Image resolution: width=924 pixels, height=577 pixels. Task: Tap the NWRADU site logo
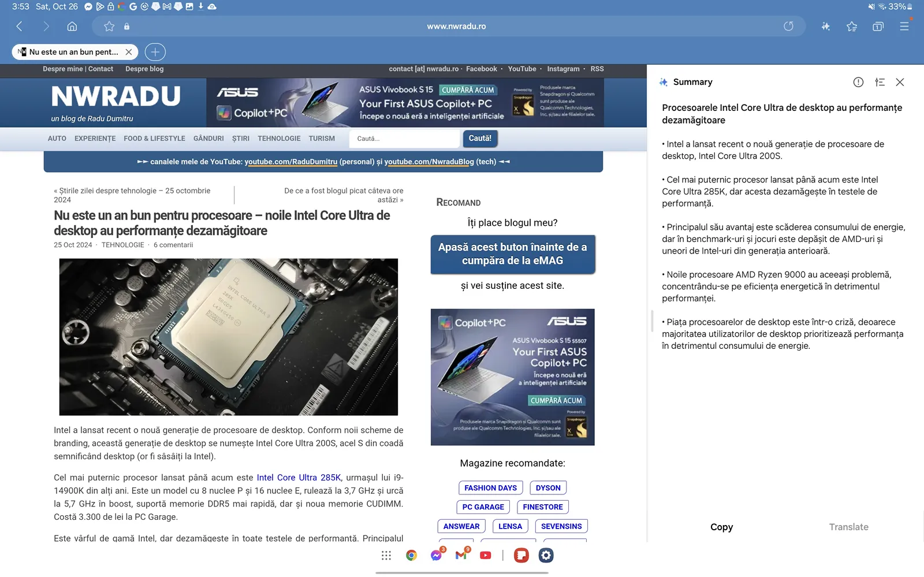116,96
